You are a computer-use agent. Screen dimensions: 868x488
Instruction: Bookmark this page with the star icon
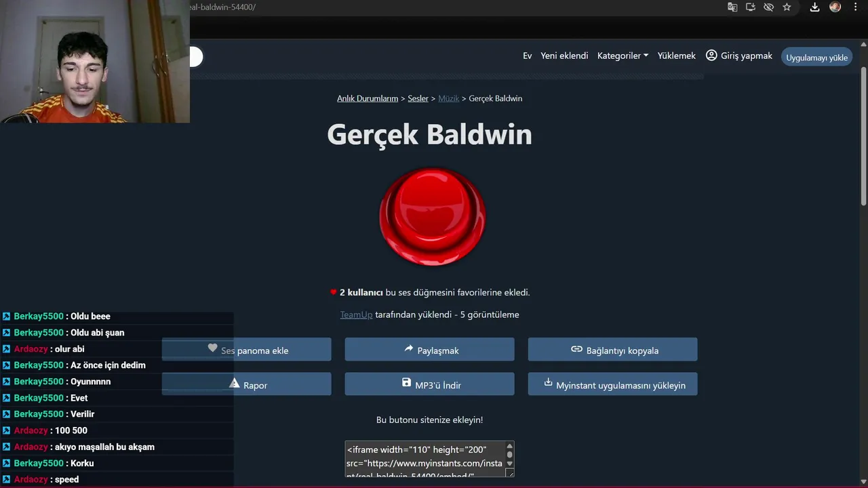pyautogui.click(x=787, y=7)
